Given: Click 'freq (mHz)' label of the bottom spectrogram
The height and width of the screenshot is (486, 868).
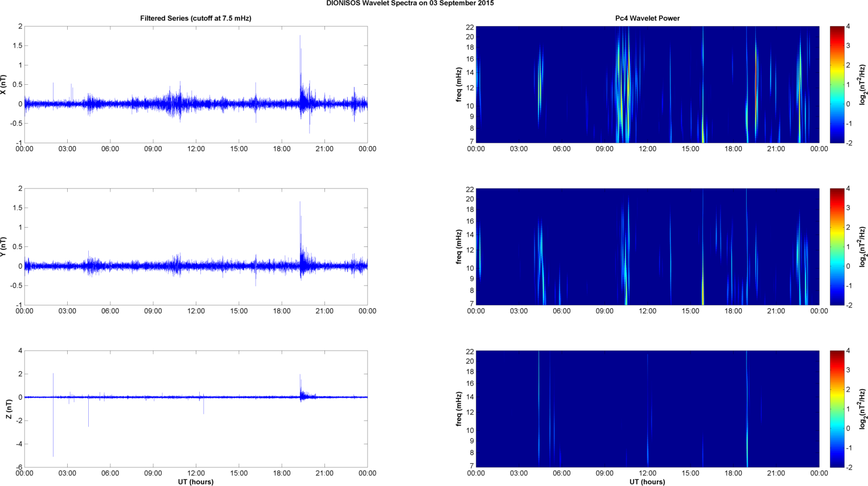Looking at the screenshot, I should 459,409.
